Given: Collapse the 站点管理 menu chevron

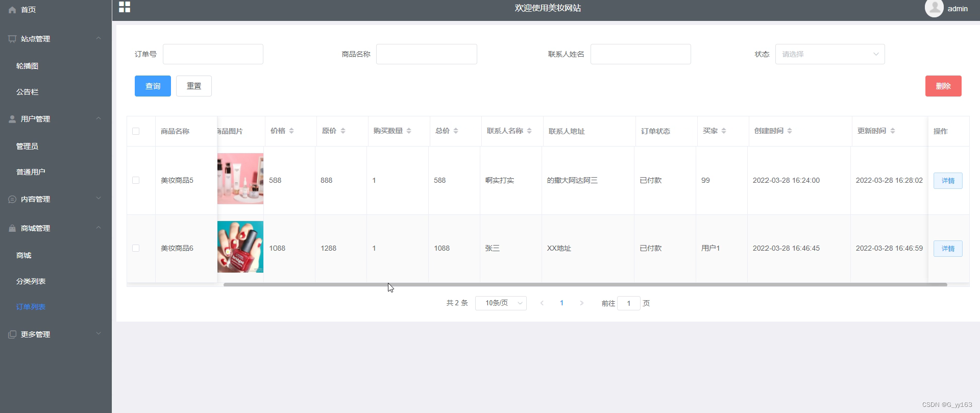Looking at the screenshot, I should click(99, 38).
